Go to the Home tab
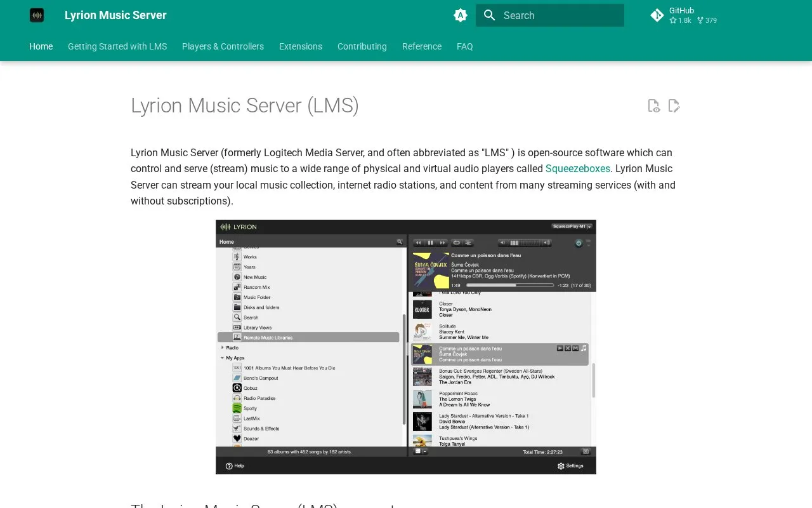 41,46
